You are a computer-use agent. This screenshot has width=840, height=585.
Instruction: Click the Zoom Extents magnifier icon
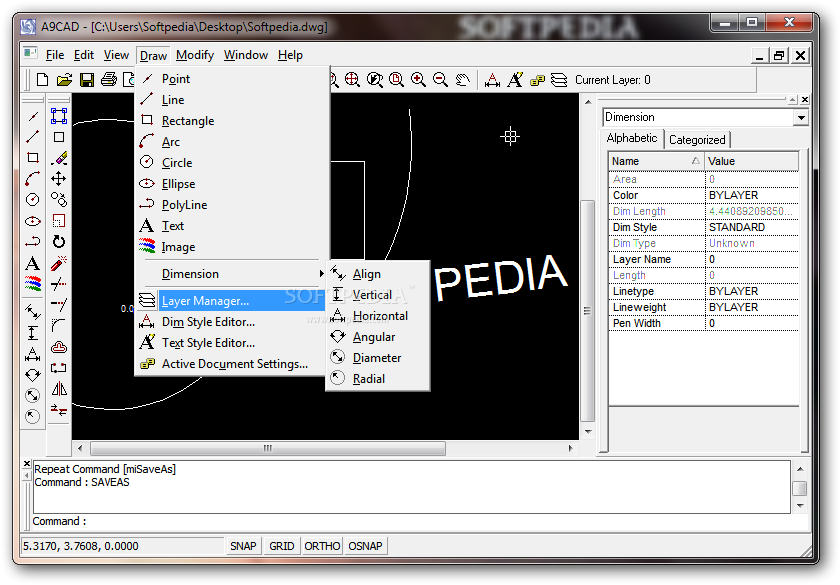352,80
